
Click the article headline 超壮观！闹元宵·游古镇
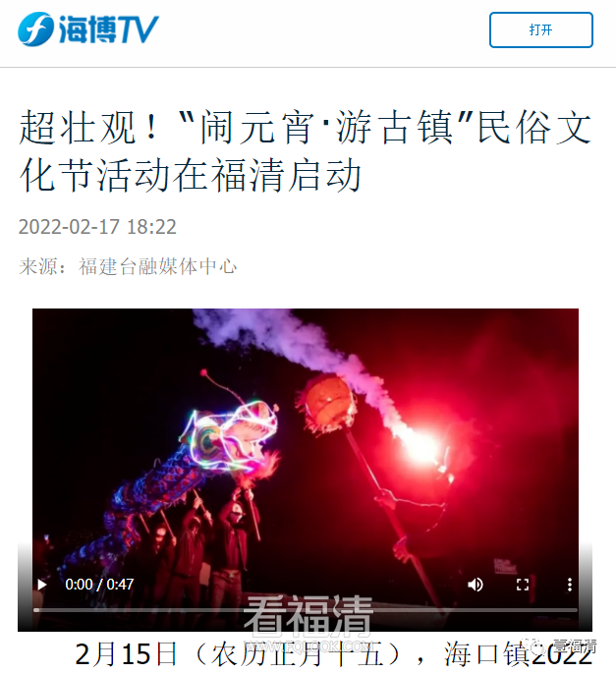(306, 150)
